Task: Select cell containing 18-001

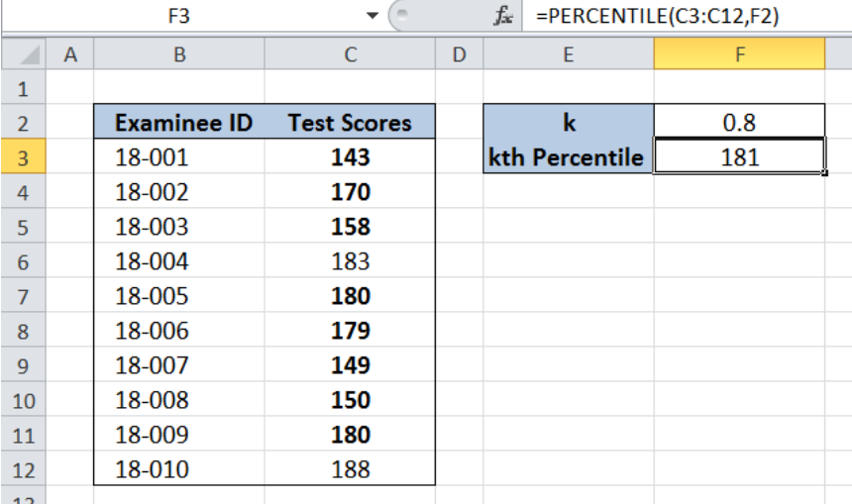Action: point(179,157)
